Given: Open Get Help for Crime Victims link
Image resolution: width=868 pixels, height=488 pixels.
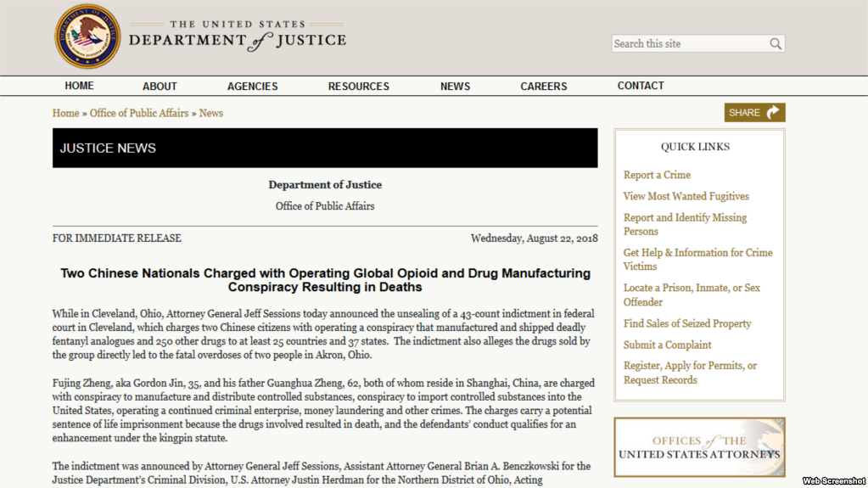Looking at the screenshot, I should pyautogui.click(x=698, y=259).
